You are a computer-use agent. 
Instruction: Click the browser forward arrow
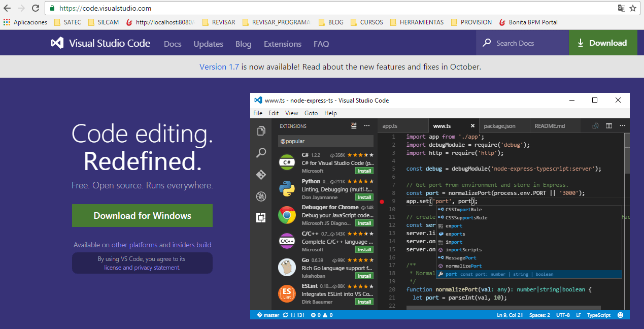(x=21, y=8)
